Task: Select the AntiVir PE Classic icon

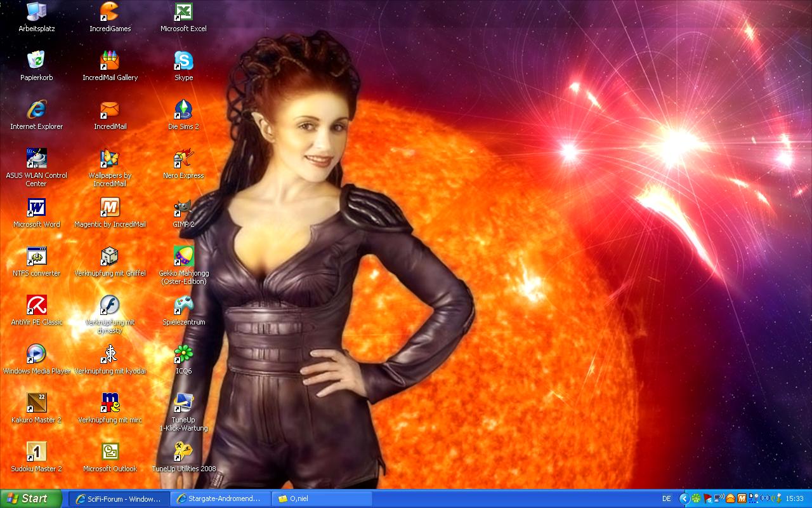Action: (36, 306)
